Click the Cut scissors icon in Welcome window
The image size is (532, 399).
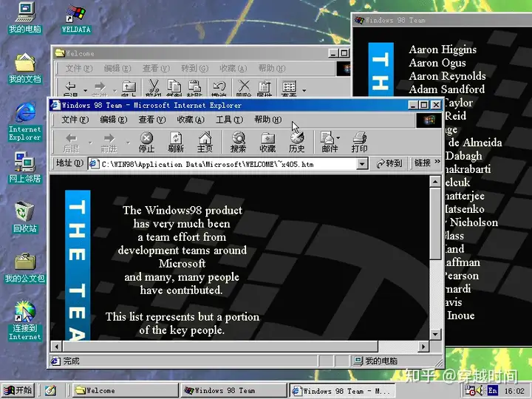pyautogui.click(x=154, y=88)
